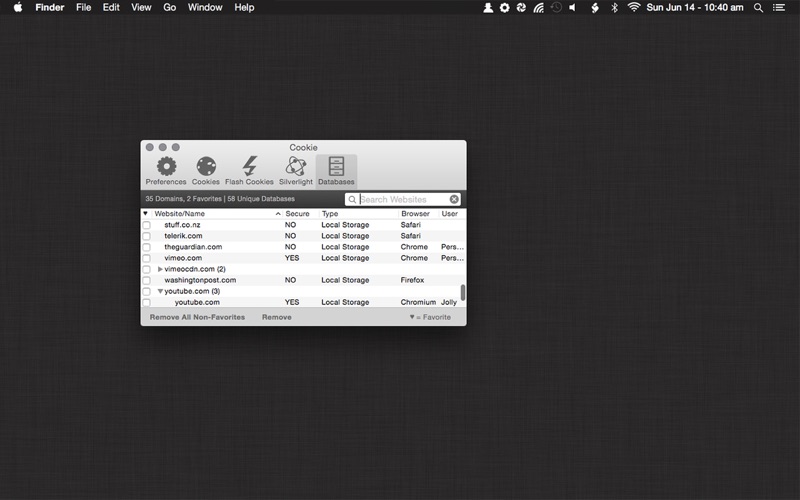This screenshot has width=800, height=500.
Task: Open the Window menu
Action: [205, 8]
